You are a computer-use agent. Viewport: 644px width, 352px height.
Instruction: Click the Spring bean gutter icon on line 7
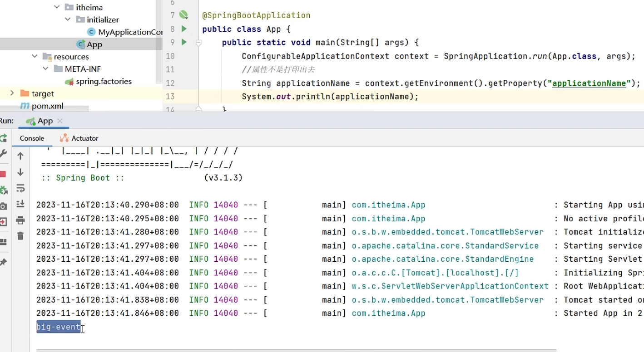(x=183, y=15)
